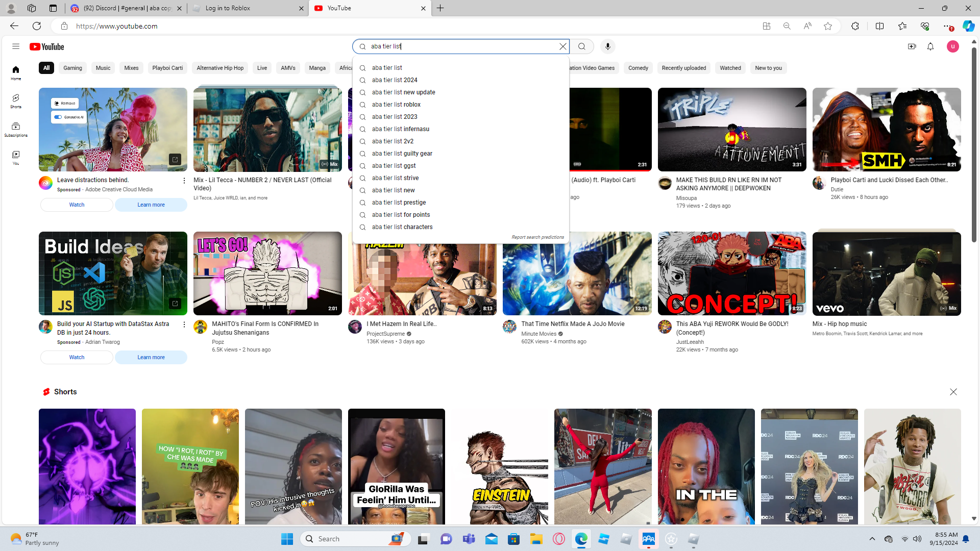Open action menu on Adobe ad
Image resolution: width=980 pixels, height=551 pixels.
pos(184,181)
